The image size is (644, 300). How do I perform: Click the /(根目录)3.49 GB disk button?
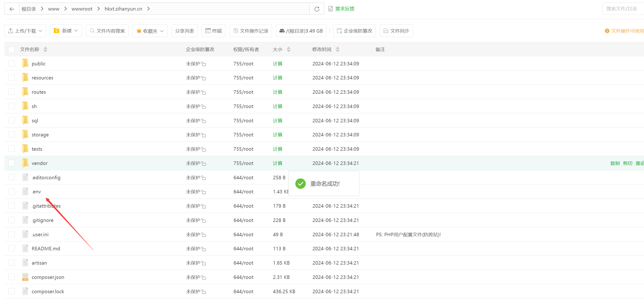[x=301, y=31]
